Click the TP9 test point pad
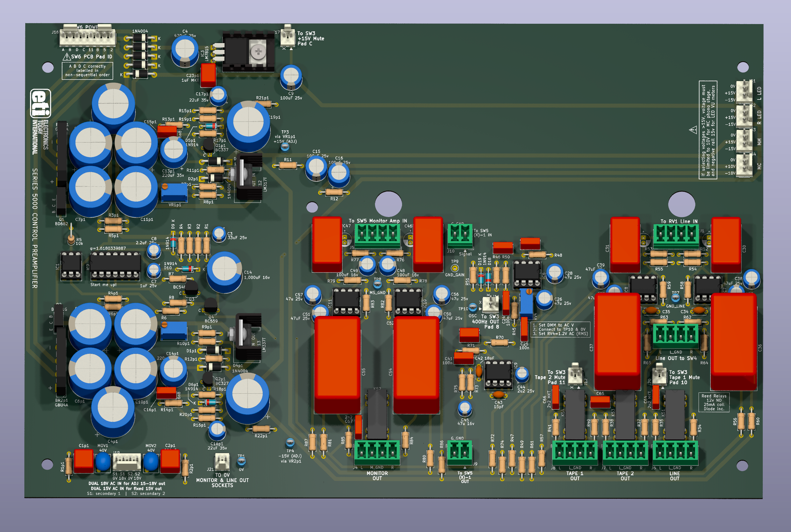Viewport: 791px width, 532px height. tap(455, 268)
